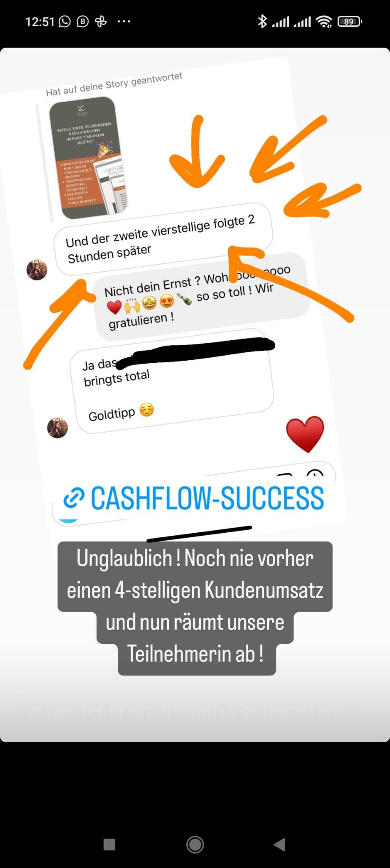The height and width of the screenshot is (868, 390).
Task: Tap the red heart sticker
Action: pyautogui.click(x=305, y=434)
